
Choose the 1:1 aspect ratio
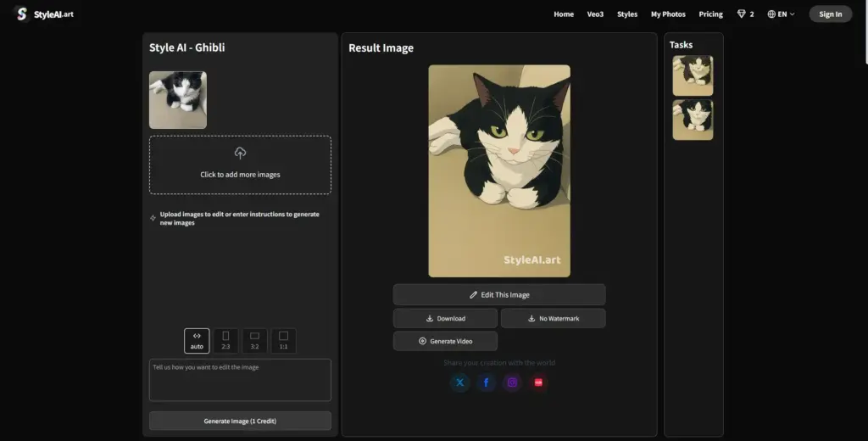(x=283, y=341)
